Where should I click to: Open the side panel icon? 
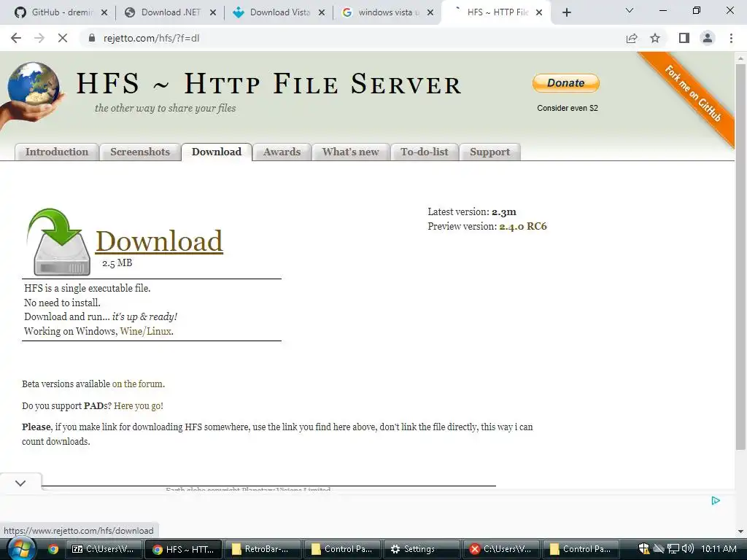[684, 38]
